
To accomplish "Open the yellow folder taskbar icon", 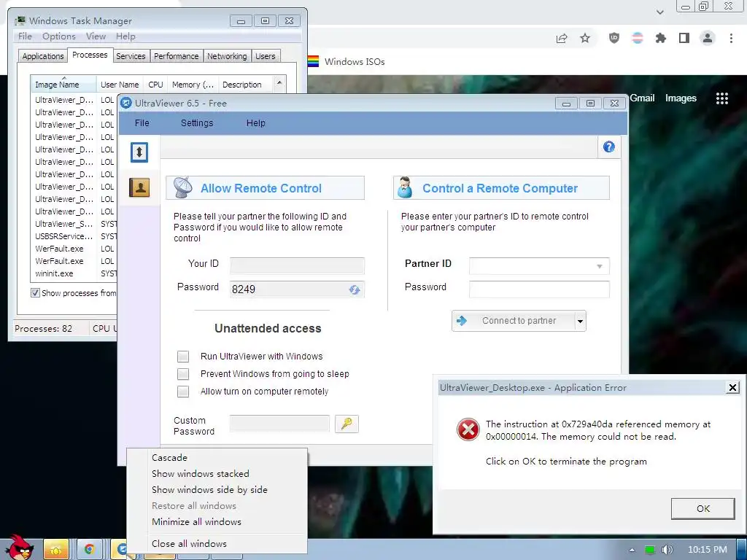I will coord(55,550).
